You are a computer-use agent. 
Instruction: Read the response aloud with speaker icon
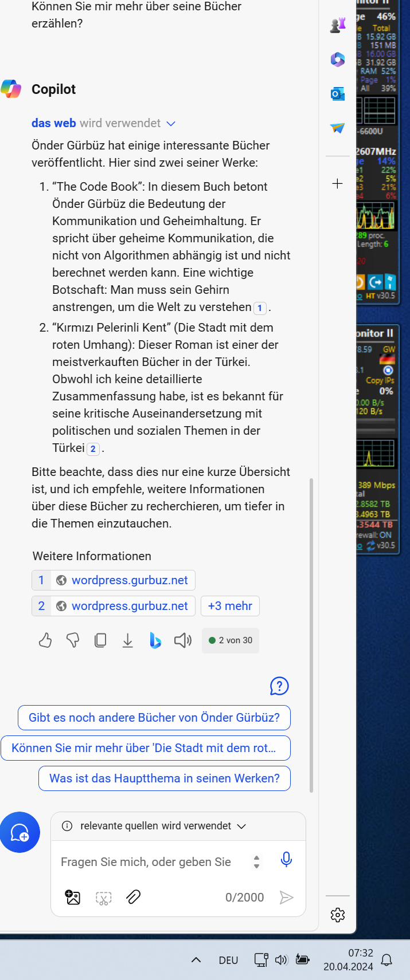click(x=183, y=640)
